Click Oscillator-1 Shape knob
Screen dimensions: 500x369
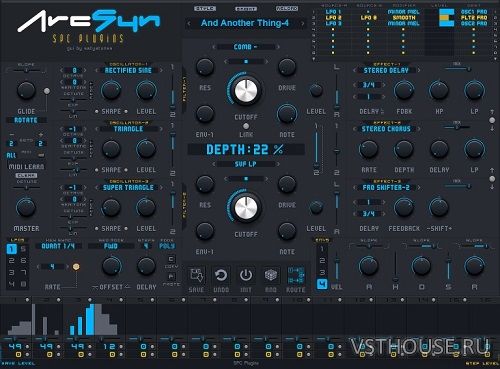(111, 91)
